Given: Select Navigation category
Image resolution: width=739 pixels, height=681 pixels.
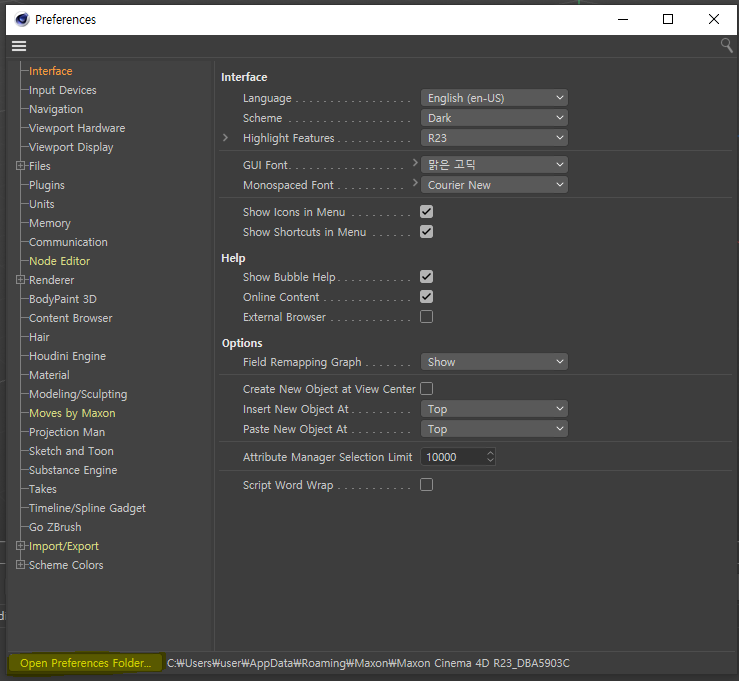Looking at the screenshot, I should [56, 109].
